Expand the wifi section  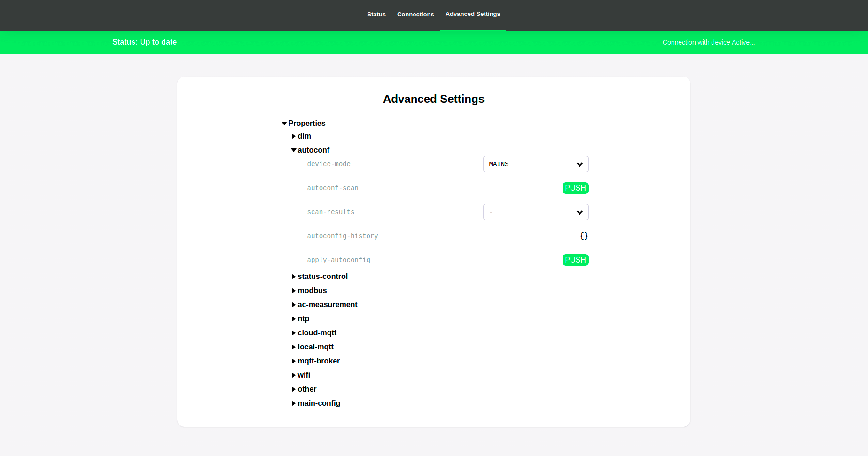pos(301,375)
